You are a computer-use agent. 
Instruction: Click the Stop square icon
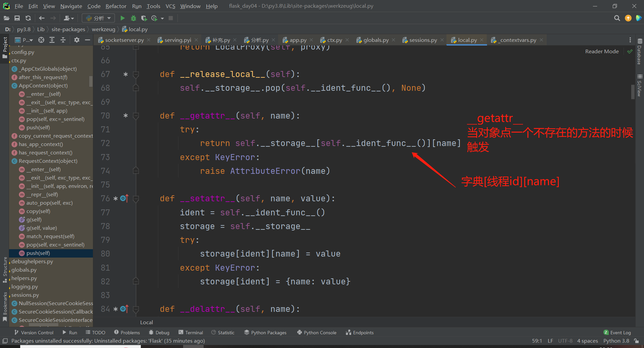(x=171, y=18)
